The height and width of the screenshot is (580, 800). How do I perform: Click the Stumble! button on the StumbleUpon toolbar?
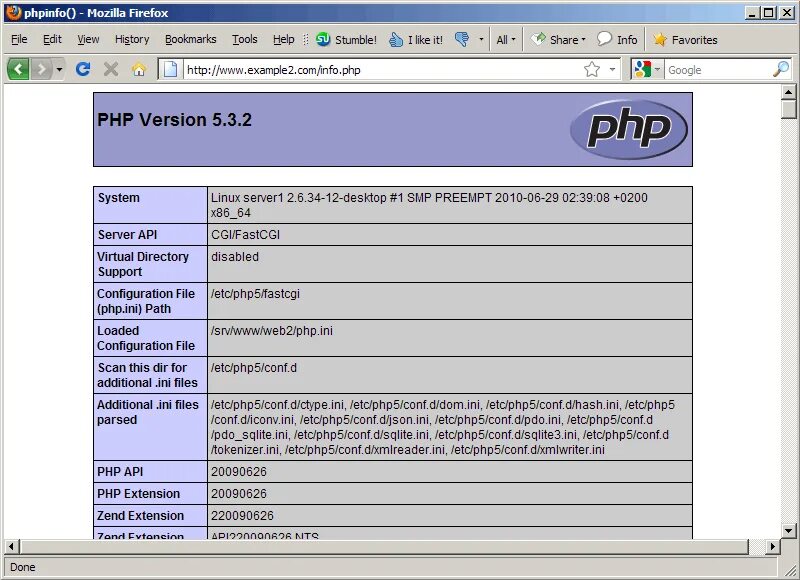pos(346,40)
